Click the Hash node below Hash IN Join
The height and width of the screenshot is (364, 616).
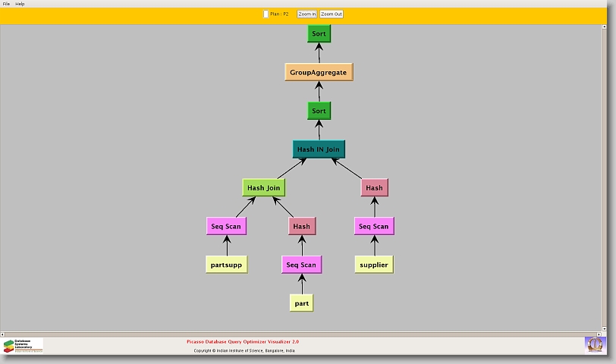(x=374, y=188)
